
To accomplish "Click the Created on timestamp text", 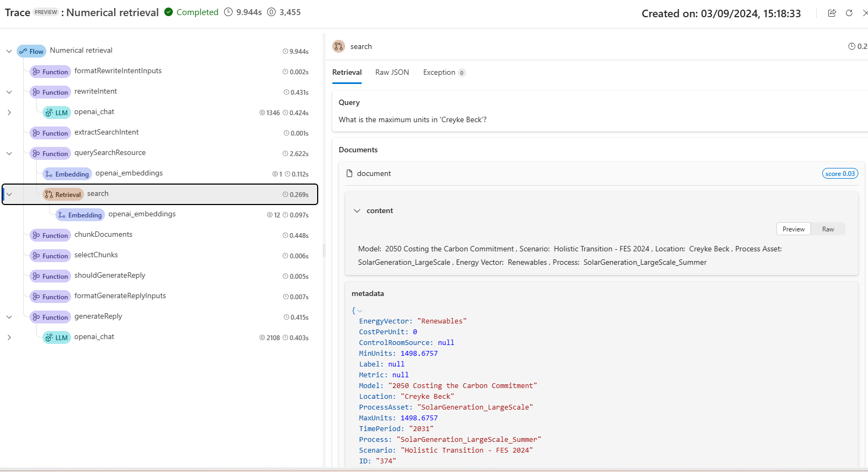I will (x=721, y=13).
